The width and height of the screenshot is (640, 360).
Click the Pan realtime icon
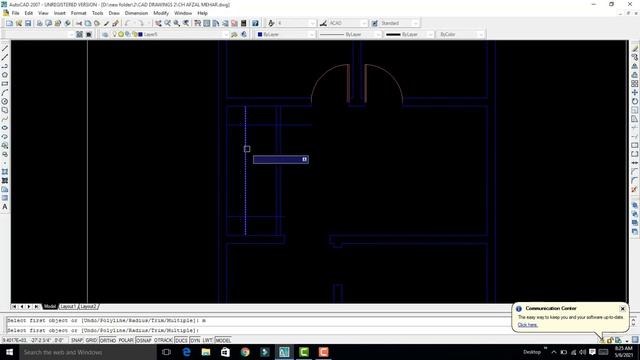coord(158,23)
